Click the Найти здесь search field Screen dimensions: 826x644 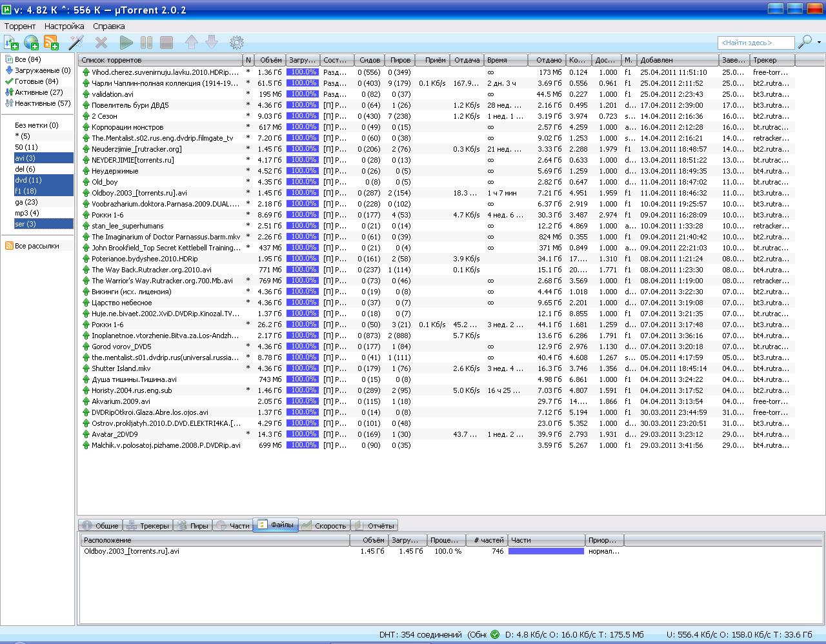pos(756,43)
